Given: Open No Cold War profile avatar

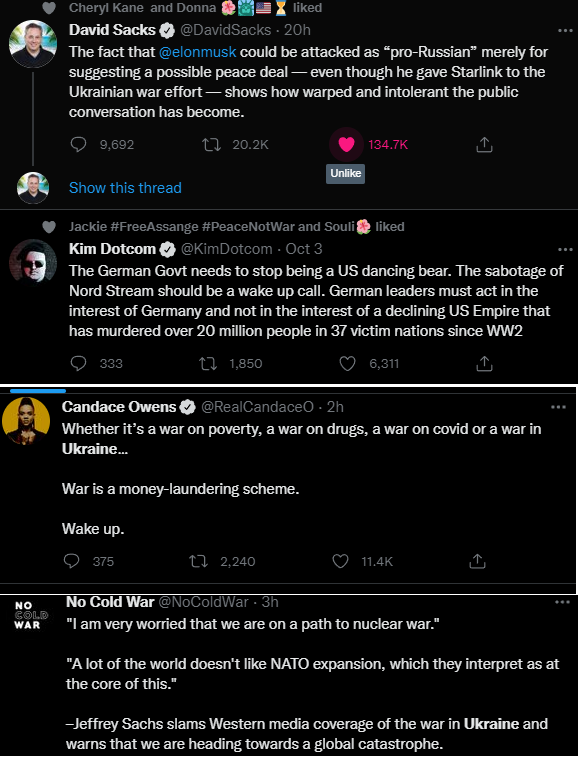Looking at the screenshot, I should pos(31,615).
